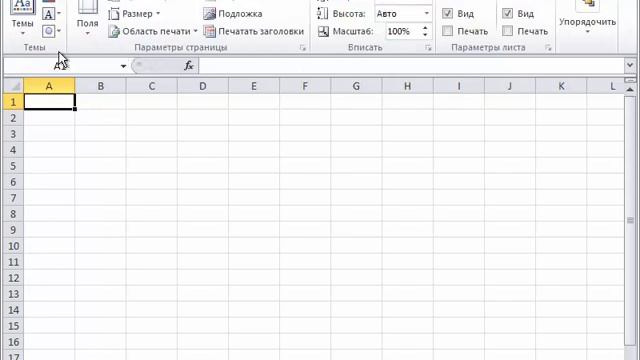Select column A header

[x=49, y=86]
